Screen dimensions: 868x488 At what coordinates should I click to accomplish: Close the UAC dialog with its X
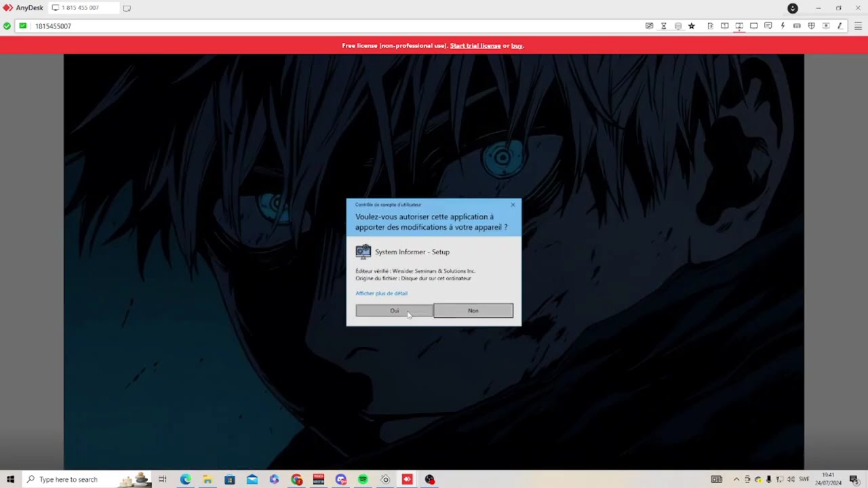pos(513,205)
